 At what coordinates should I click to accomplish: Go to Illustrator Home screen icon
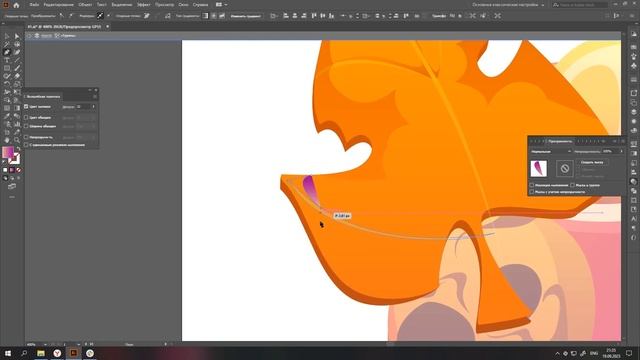[16, 5]
